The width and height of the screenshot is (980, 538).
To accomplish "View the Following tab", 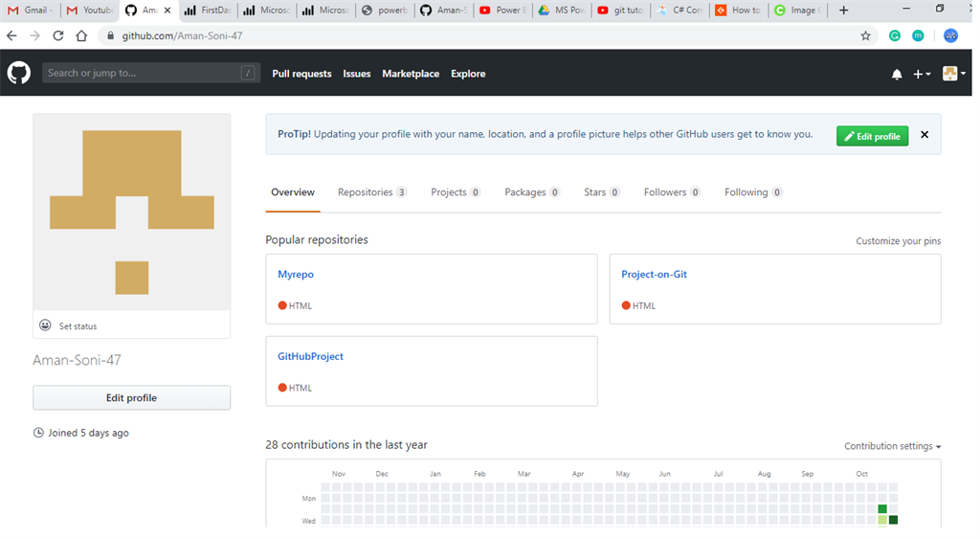I will [753, 192].
